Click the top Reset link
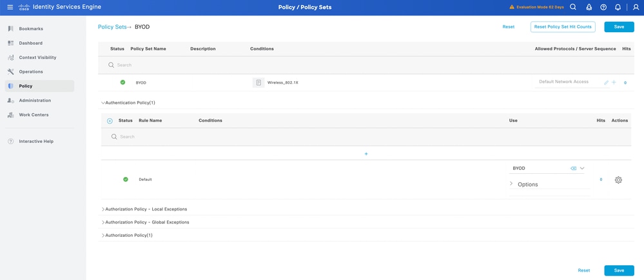Screen dimensions: 644x280 coord(509,26)
